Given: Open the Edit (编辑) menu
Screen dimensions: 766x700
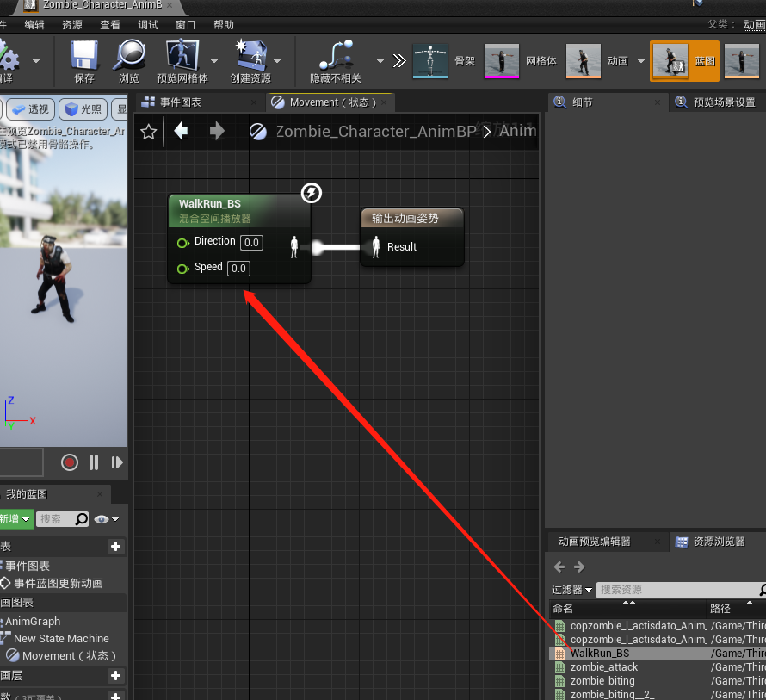Looking at the screenshot, I should pos(34,25).
